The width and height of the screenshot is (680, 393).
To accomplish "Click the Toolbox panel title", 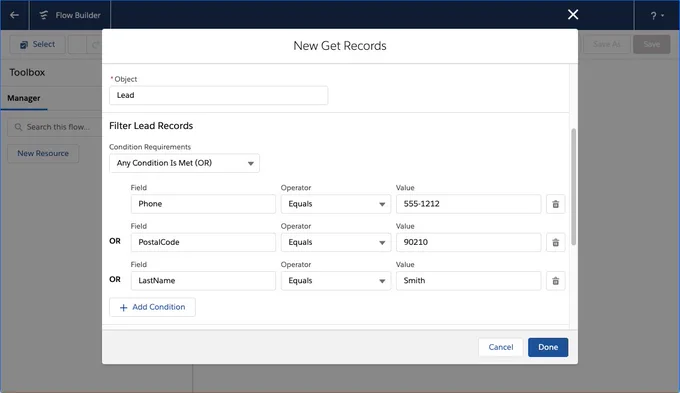I will point(27,72).
